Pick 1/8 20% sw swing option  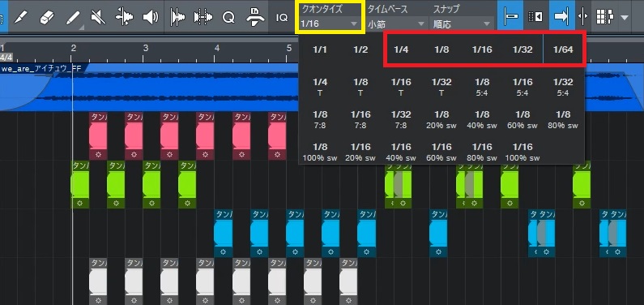click(441, 119)
